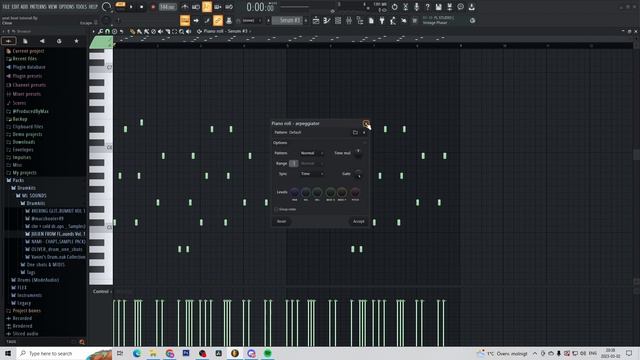Click the save project disk icon

tap(438, 7)
